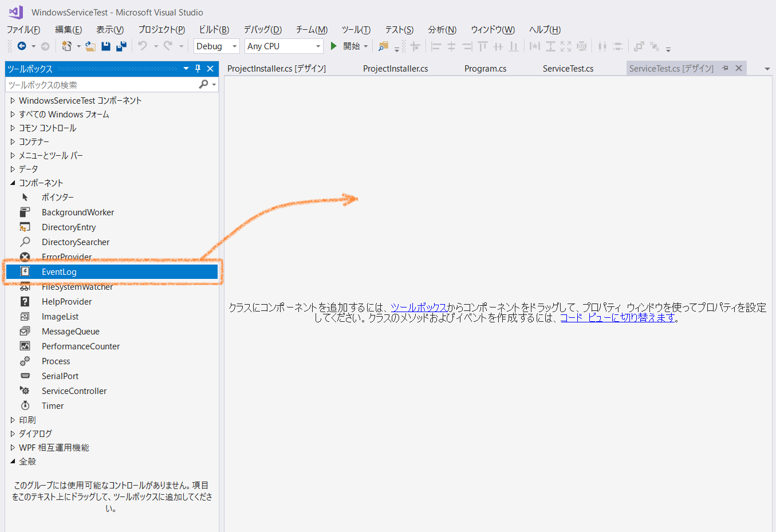The image size is (776, 532).
Task: Click the Save All toolbar icon
Action: point(121,46)
